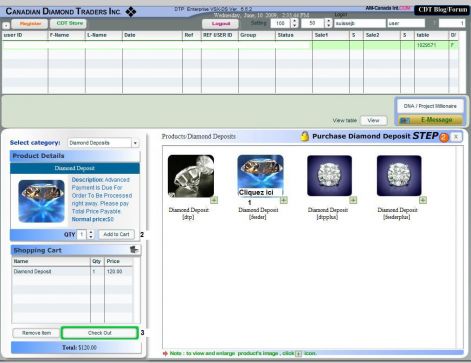Open DNA / Project Millionaire
The image size is (471, 363).
point(430,106)
